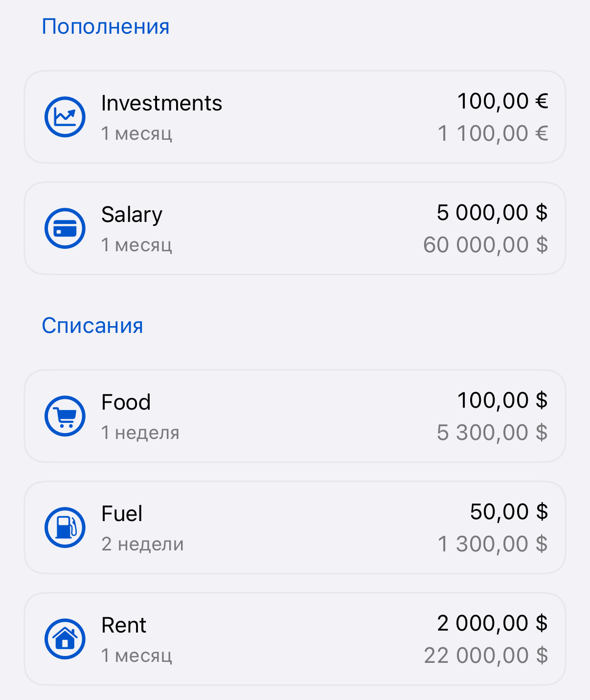Image resolution: width=590 pixels, height=700 pixels.
Task: Open the Investments entry title
Action: 161,103
